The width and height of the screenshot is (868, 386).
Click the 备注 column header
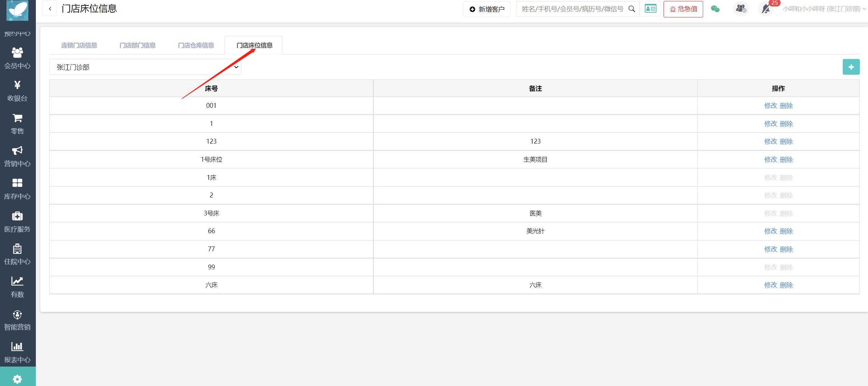pyautogui.click(x=535, y=89)
